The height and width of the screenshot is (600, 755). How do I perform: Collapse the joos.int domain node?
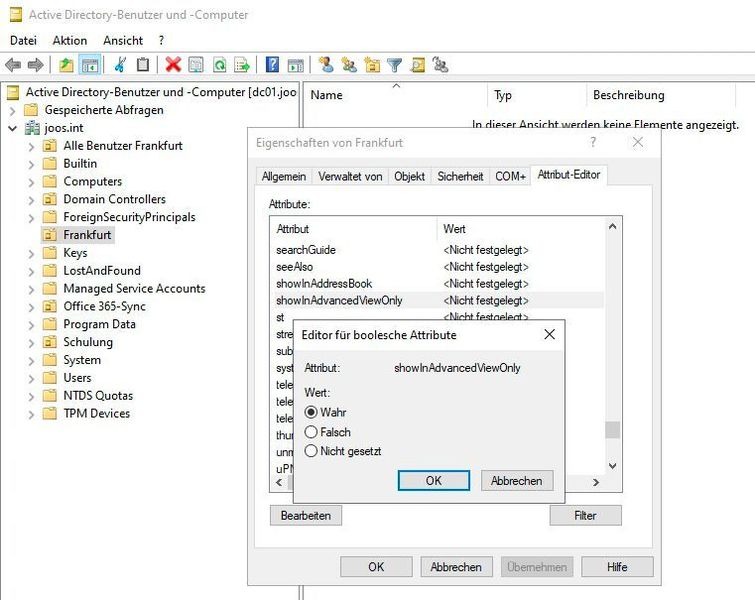[x=13, y=128]
